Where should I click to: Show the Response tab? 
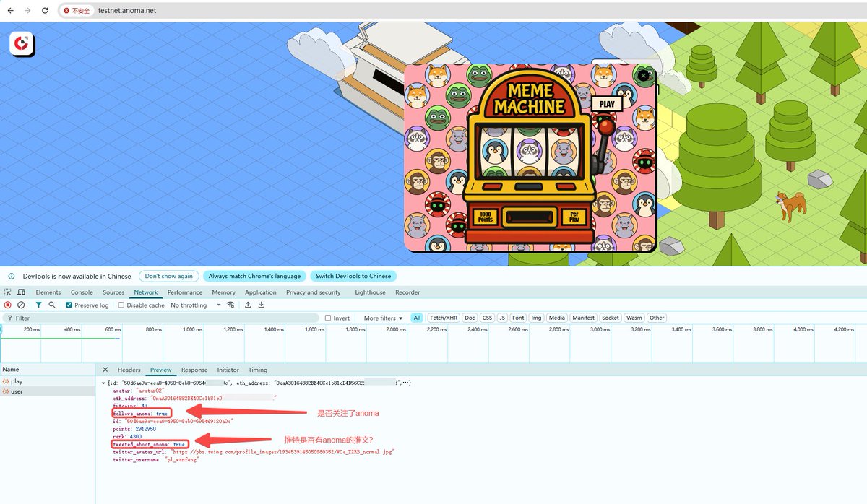click(194, 370)
